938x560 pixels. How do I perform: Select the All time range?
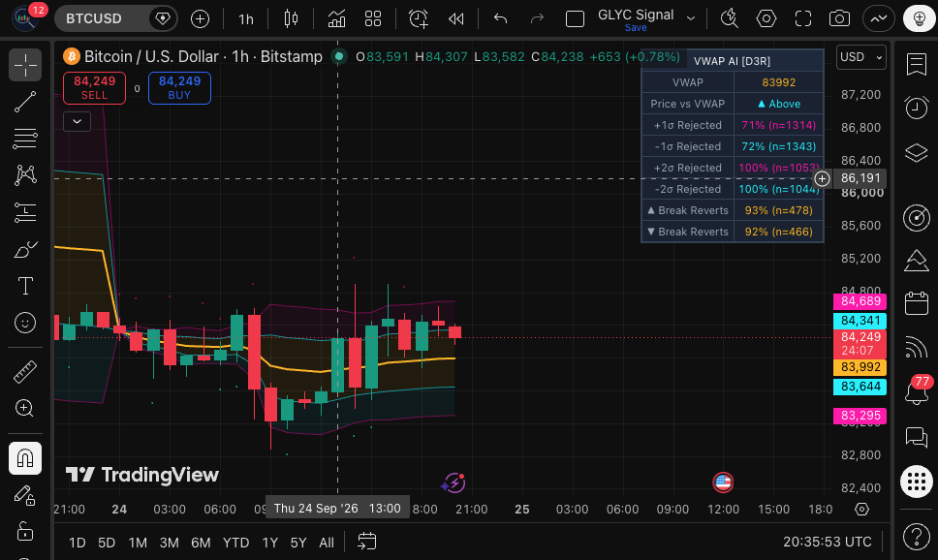(327, 543)
